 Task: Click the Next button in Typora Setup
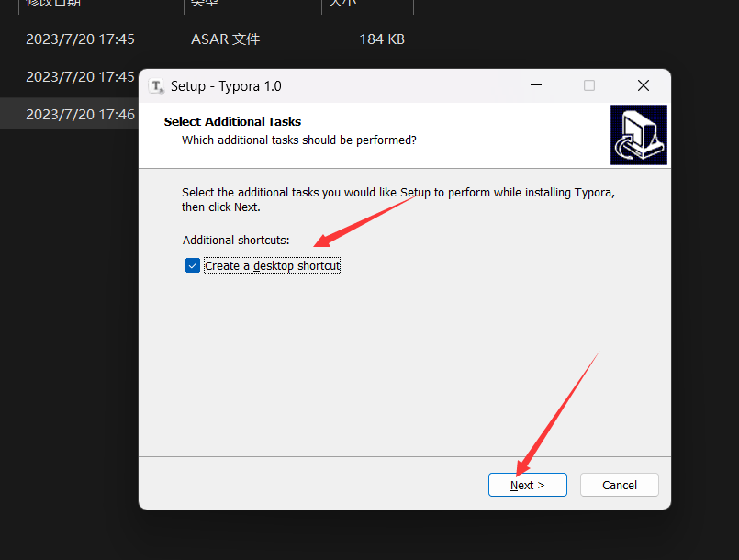527,485
